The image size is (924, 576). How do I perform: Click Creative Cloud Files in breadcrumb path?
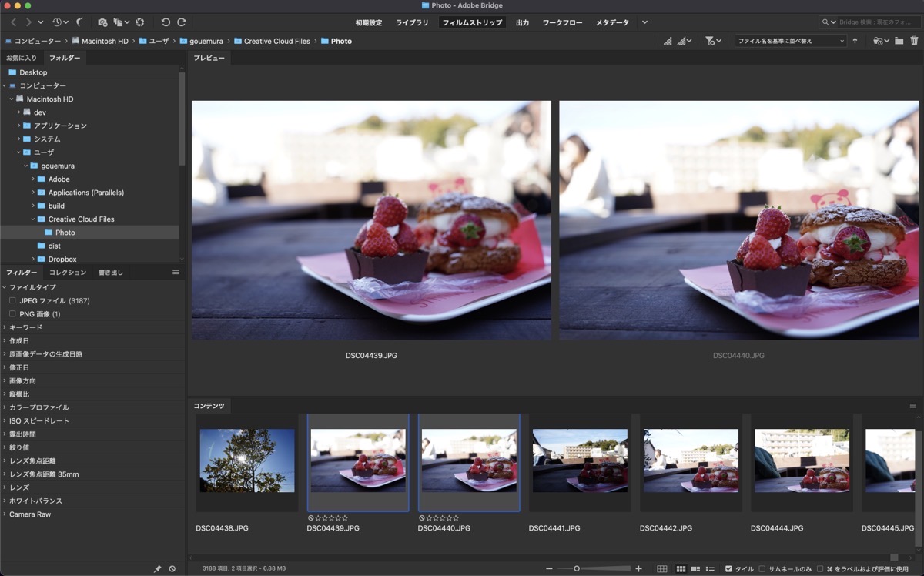tap(272, 41)
